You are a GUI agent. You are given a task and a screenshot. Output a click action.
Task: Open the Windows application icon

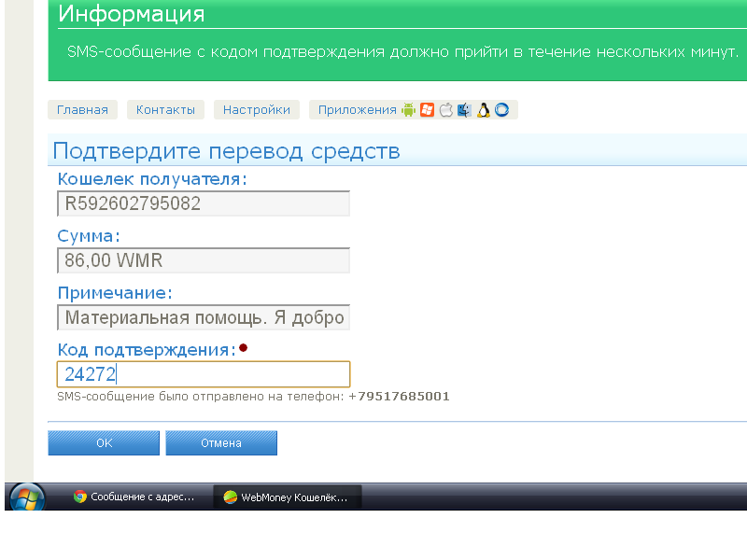pos(427,110)
